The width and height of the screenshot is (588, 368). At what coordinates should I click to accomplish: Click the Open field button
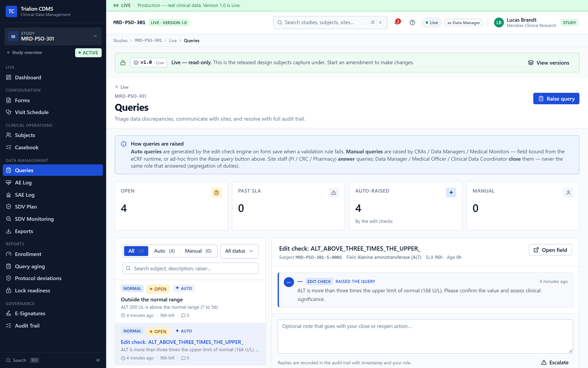click(x=550, y=250)
